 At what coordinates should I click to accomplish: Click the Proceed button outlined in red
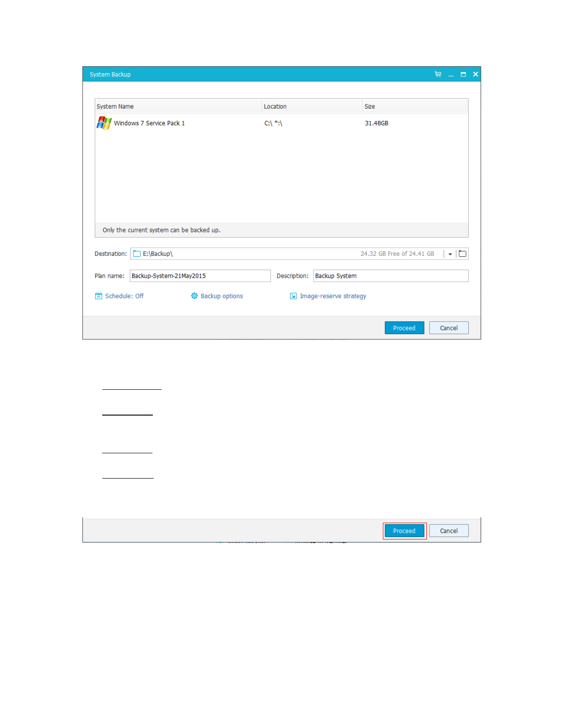(404, 531)
